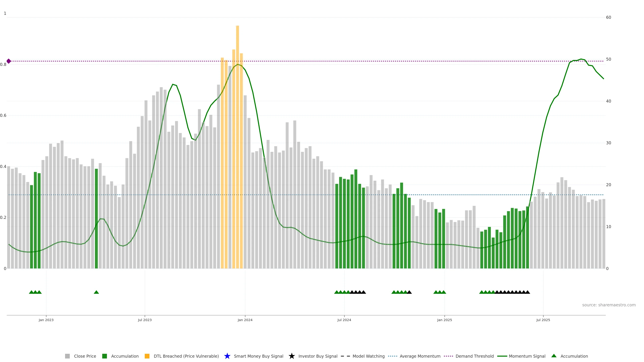644x362 pixels.
Task: Toggle the Demand Threshold legend label
Action: coord(474,356)
